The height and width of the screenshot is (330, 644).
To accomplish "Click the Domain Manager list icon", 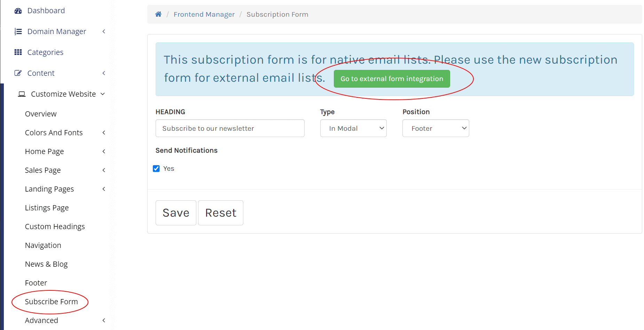I will pyautogui.click(x=18, y=32).
